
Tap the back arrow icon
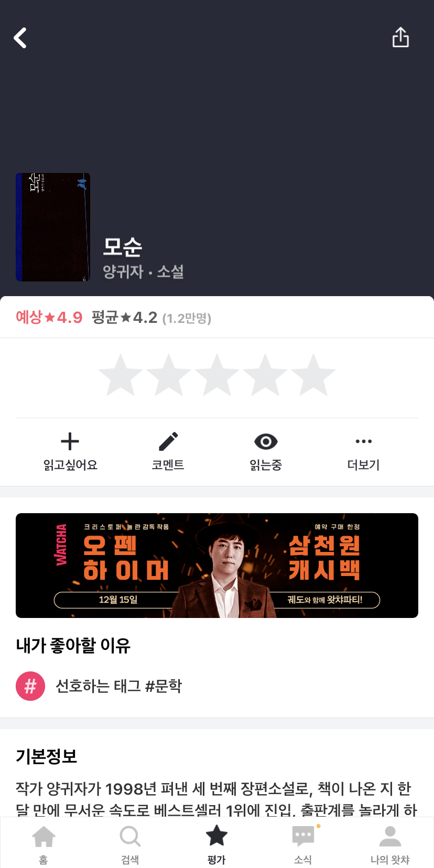20,38
